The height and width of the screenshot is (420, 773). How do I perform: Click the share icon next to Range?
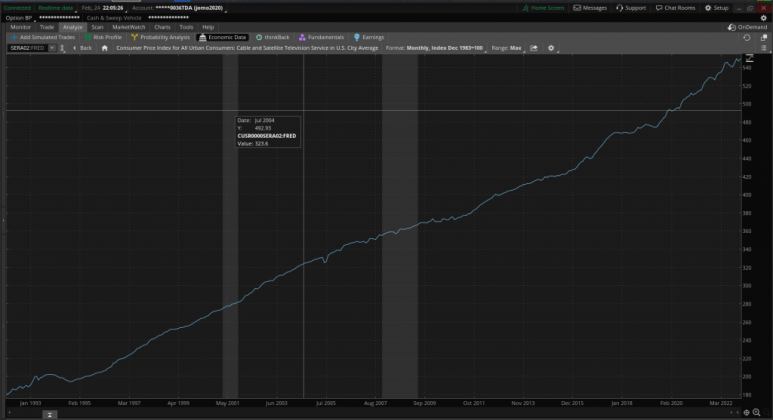pyautogui.click(x=534, y=47)
